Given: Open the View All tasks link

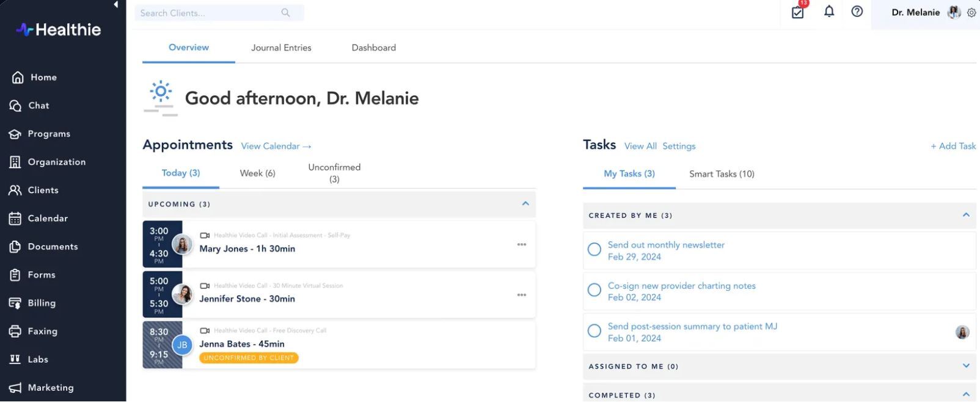Looking at the screenshot, I should (x=640, y=146).
